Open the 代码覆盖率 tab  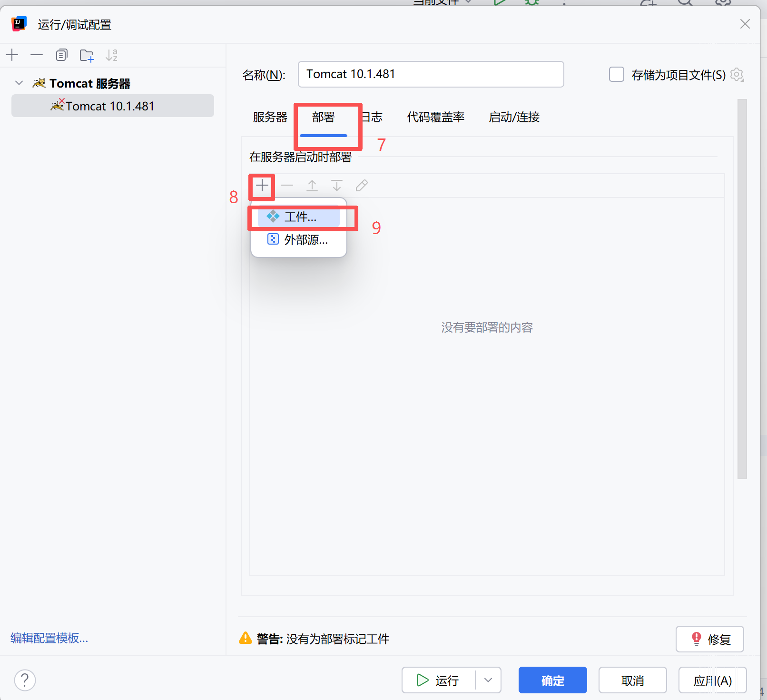click(435, 117)
